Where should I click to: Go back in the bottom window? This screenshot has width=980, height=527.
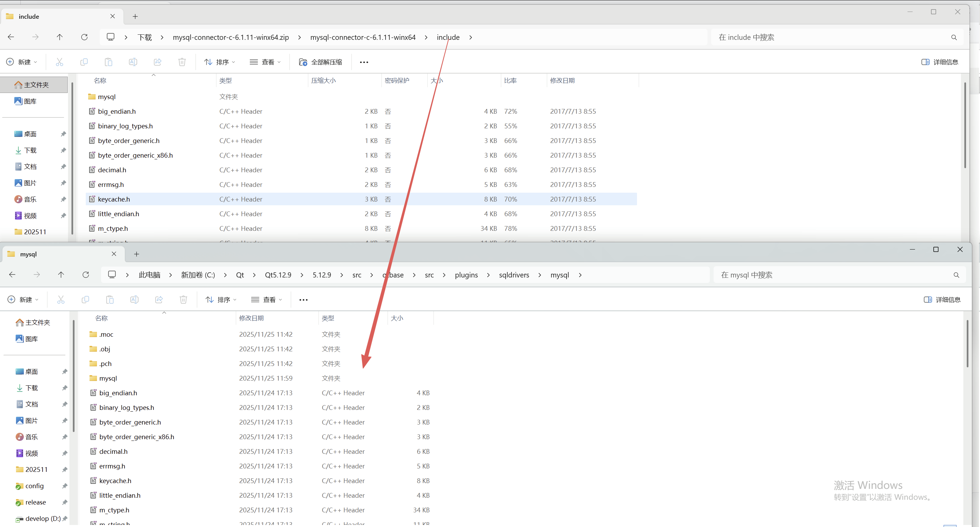pos(12,274)
